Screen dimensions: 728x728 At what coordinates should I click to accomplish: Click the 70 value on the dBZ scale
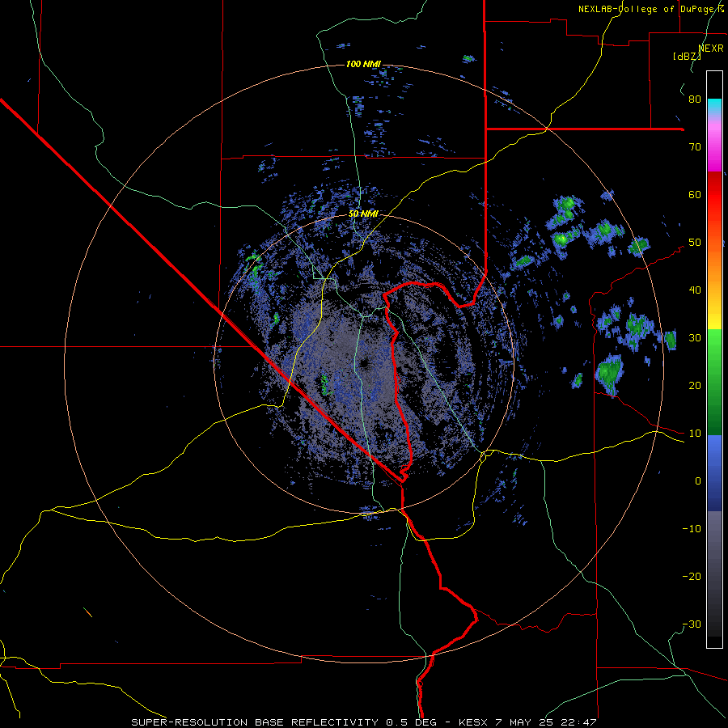coord(695,147)
